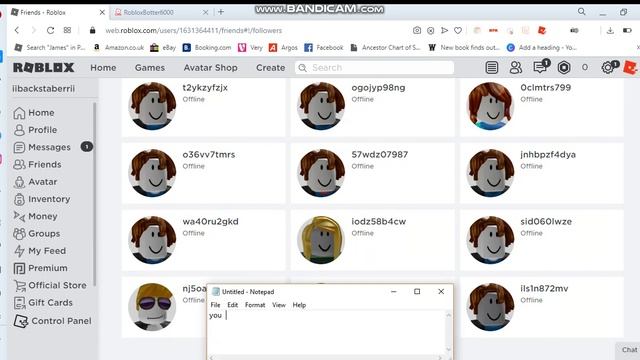
Task: Open Home in the top navigation bar
Action: click(103, 68)
